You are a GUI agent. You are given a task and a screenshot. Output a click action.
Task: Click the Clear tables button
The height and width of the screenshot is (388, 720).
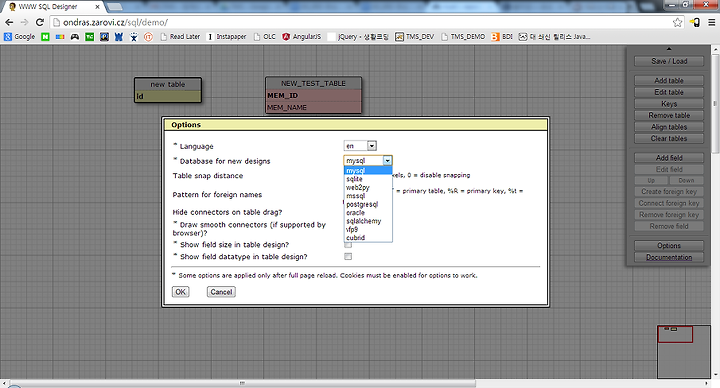669,138
